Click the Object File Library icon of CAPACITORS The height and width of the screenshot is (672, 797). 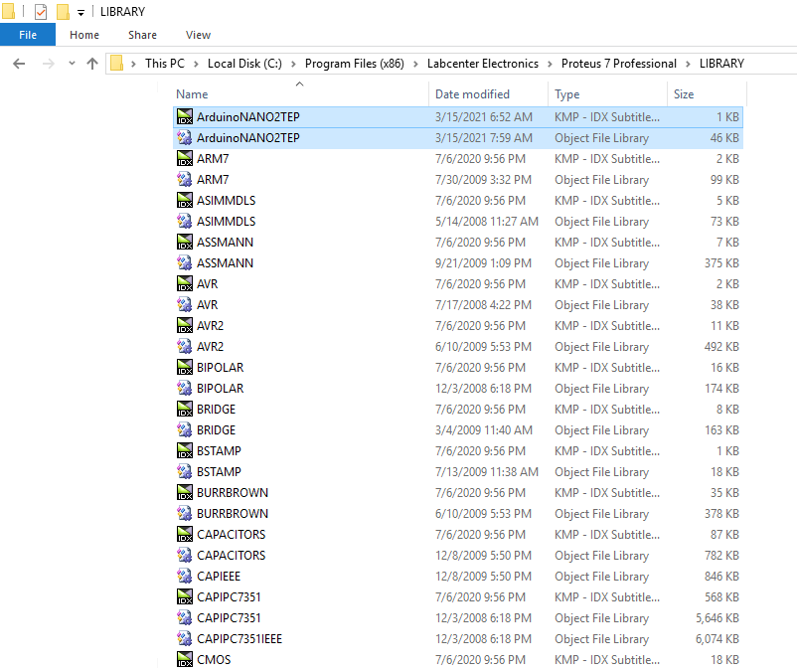click(185, 555)
